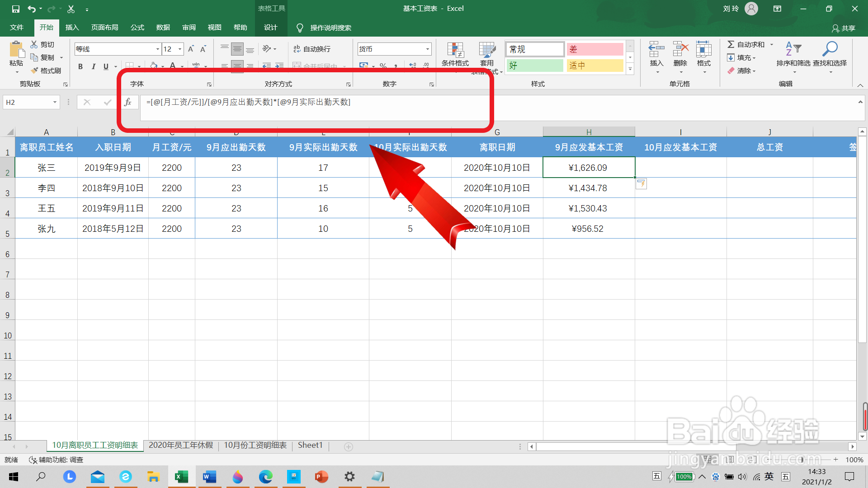Click the Insert Function fx icon
The width and height of the screenshot is (868, 488).
coord(128,102)
